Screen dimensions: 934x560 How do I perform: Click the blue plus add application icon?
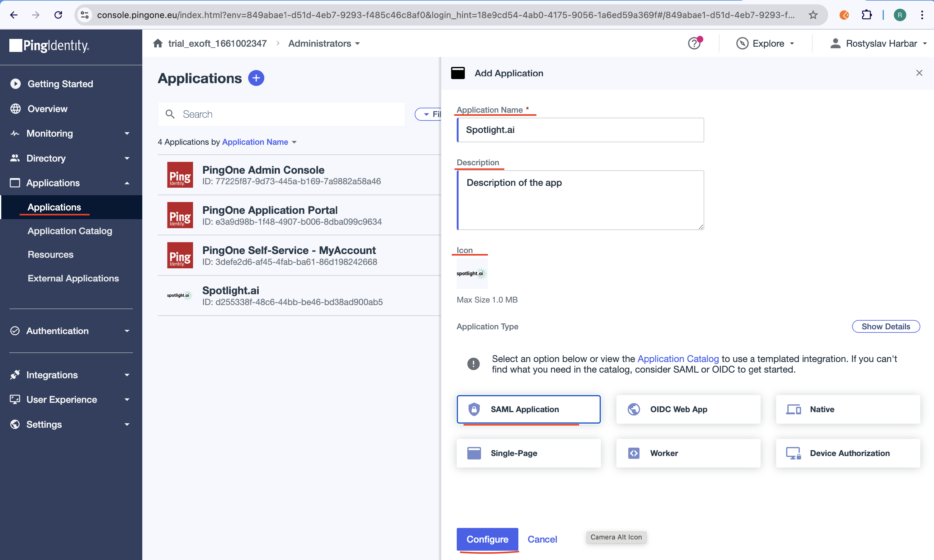click(x=256, y=78)
